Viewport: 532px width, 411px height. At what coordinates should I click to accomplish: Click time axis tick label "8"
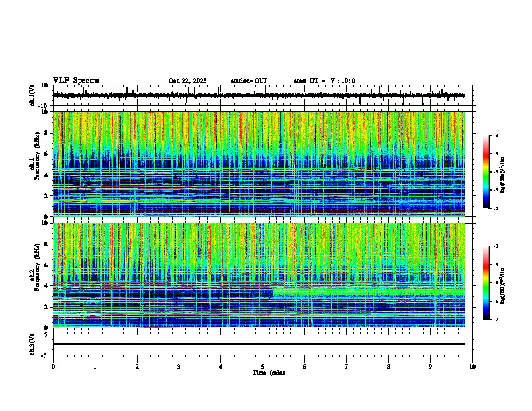coord(388,367)
